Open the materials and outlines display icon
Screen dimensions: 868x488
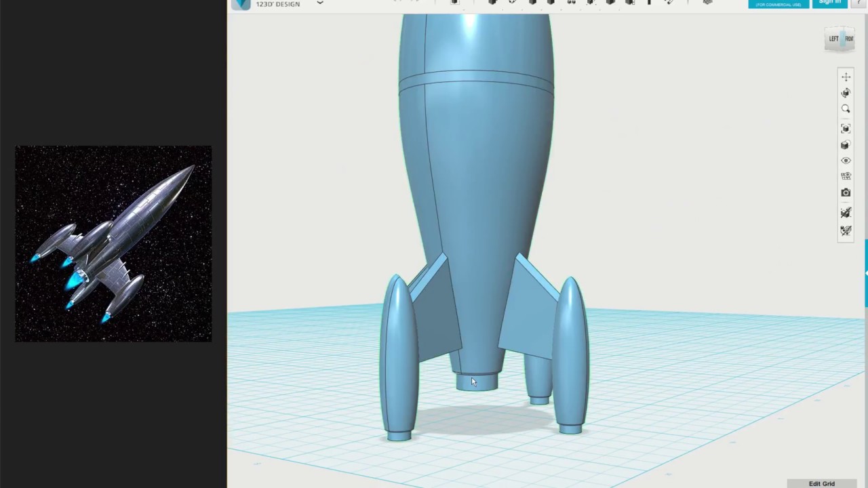846,145
